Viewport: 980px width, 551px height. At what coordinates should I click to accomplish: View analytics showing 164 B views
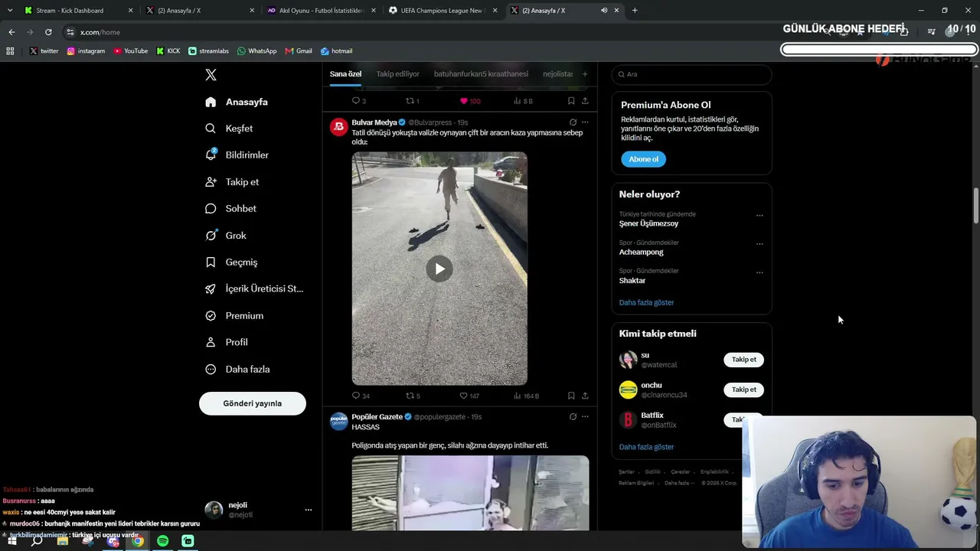coord(526,396)
